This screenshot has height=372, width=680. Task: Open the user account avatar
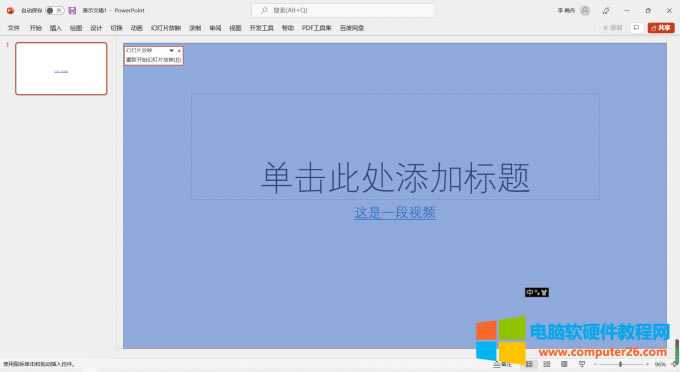click(585, 10)
